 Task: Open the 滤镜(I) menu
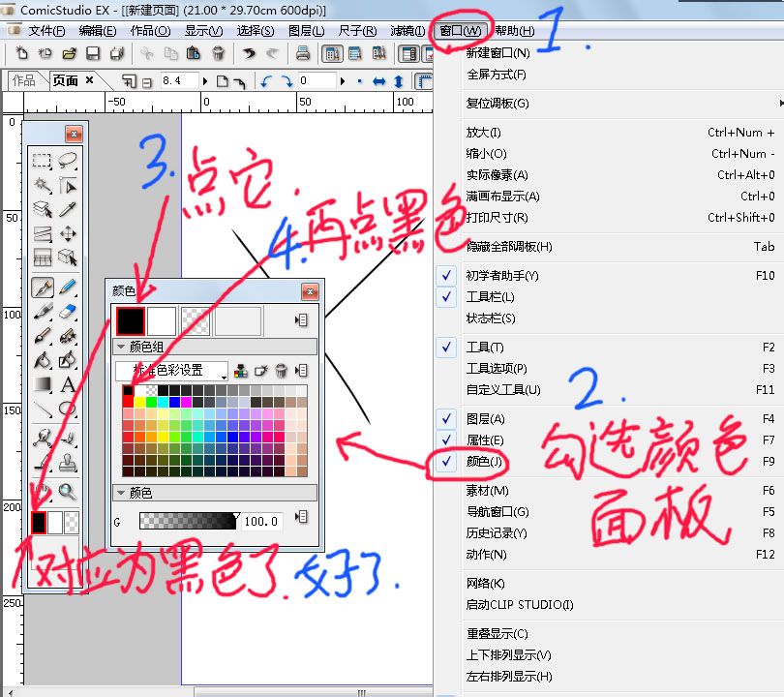407,31
